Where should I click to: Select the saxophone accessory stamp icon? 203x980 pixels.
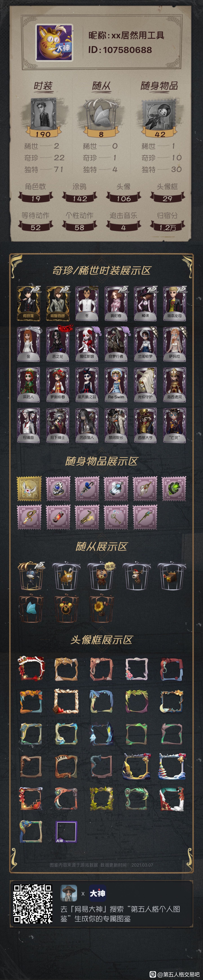pyautogui.click(x=87, y=517)
